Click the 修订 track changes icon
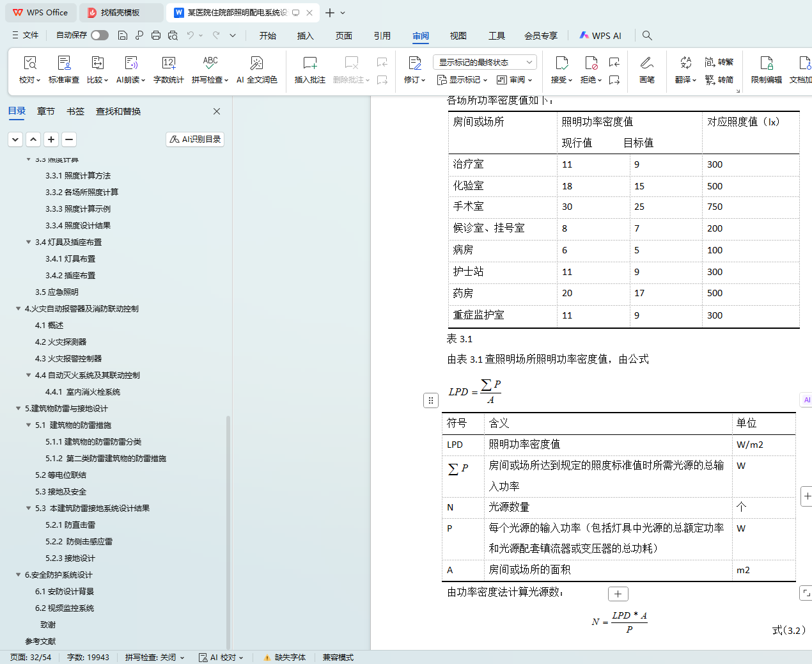The image size is (812, 664). pos(415,63)
